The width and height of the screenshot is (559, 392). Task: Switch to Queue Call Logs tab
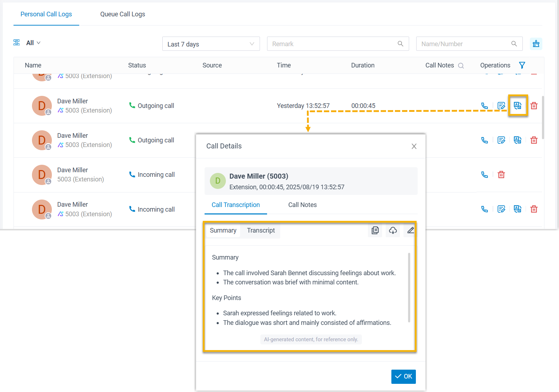point(123,14)
